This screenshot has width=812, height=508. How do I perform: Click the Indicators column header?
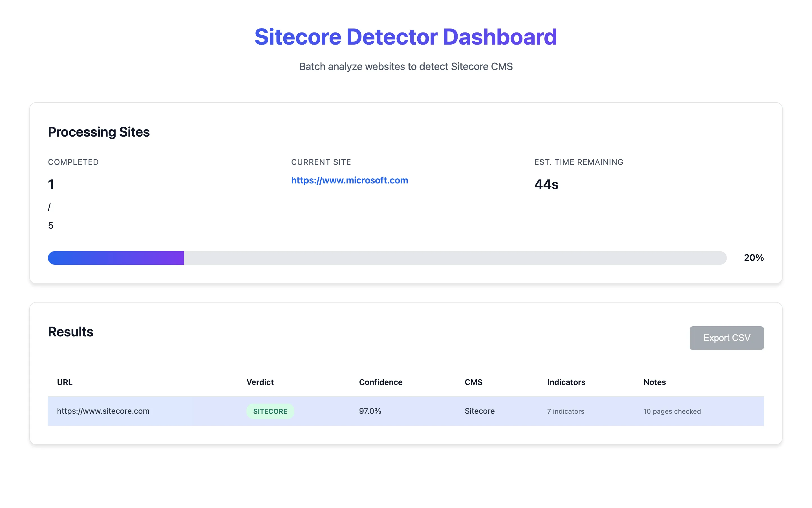tap(566, 382)
